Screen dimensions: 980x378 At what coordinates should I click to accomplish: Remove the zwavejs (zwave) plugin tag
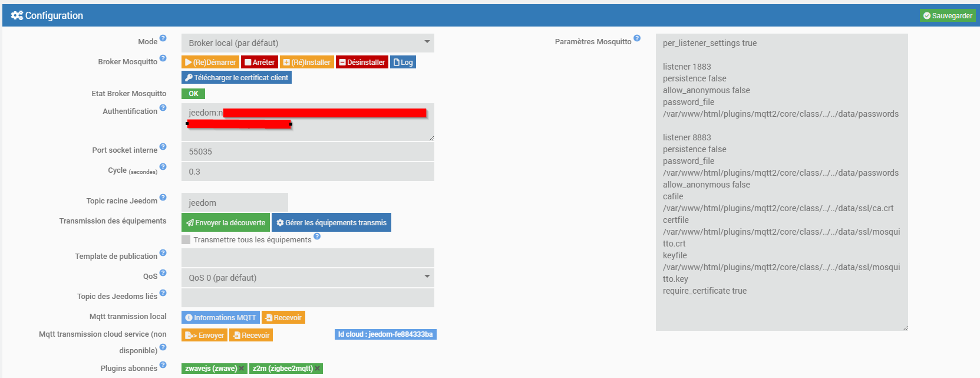242,369
